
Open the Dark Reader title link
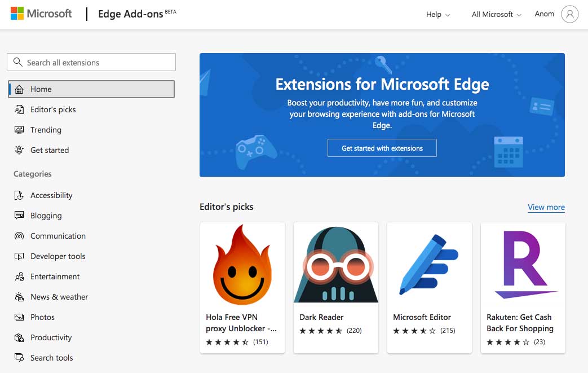[x=321, y=317]
